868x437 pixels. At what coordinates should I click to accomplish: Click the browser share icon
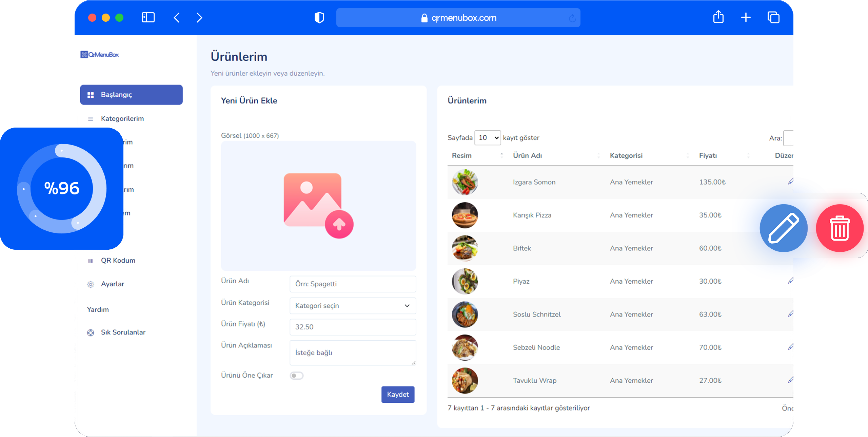(x=718, y=17)
